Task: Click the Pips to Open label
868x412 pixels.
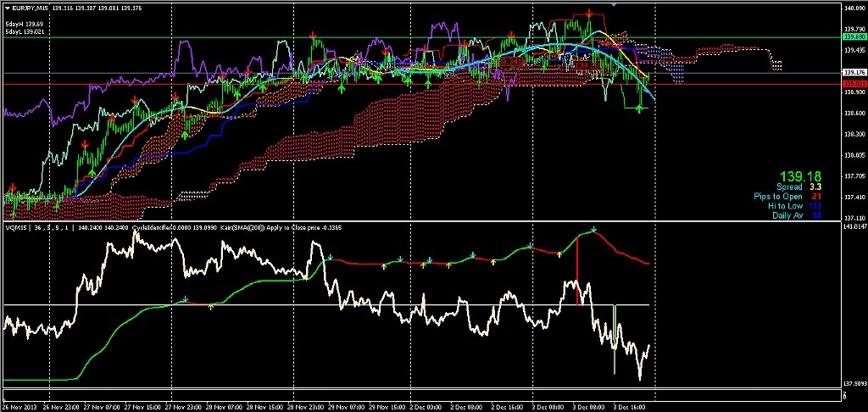Action: [x=778, y=197]
